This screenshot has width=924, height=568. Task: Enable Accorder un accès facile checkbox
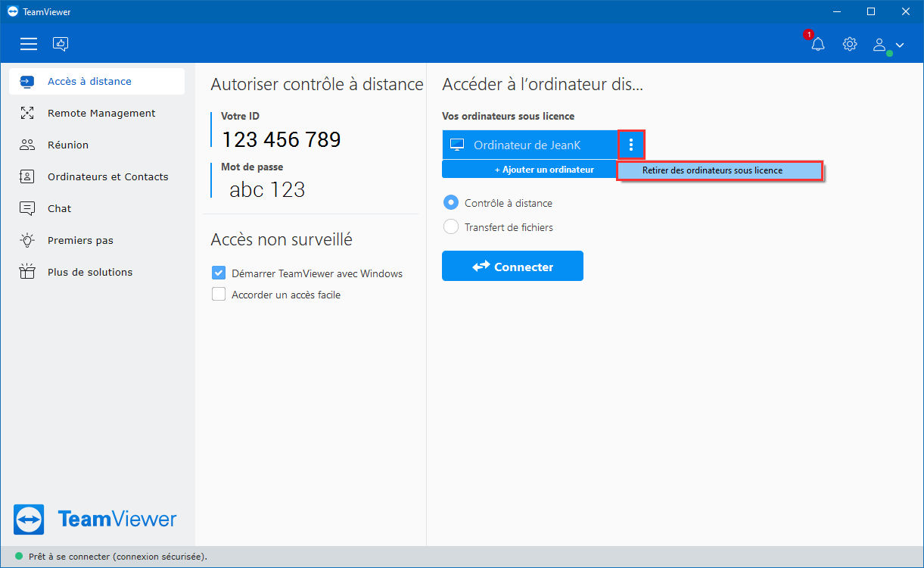(x=219, y=295)
